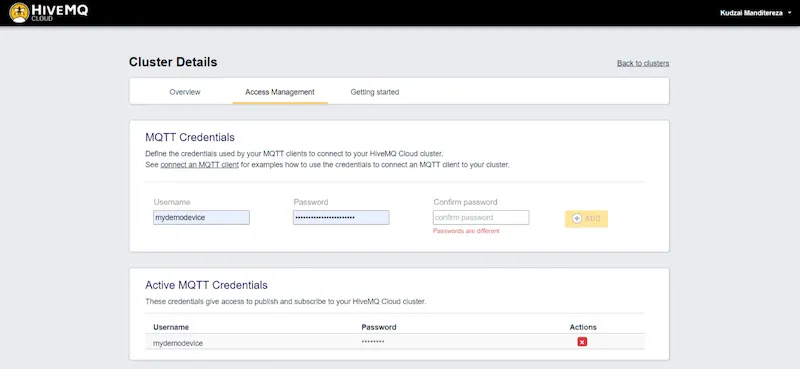The height and width of the screenshot is (369, 800).
Task: Open the Getting started tab
Action: (374, 92)
